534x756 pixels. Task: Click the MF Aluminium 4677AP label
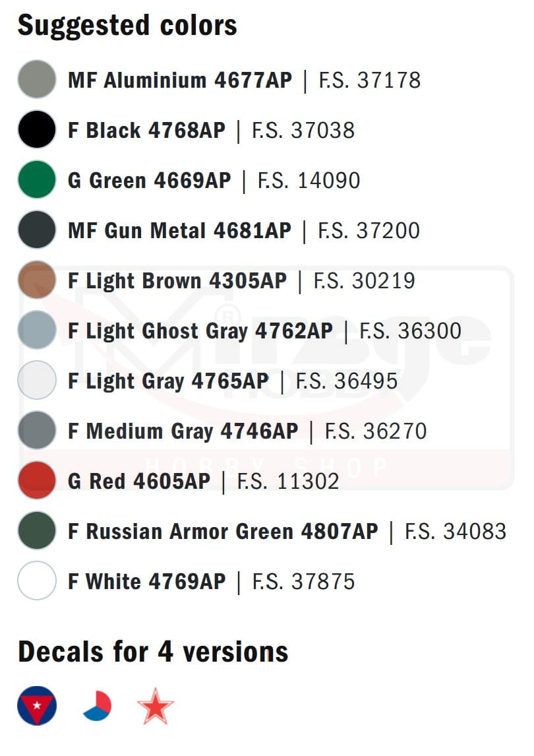pyautogui.click(x=179, y=80)
